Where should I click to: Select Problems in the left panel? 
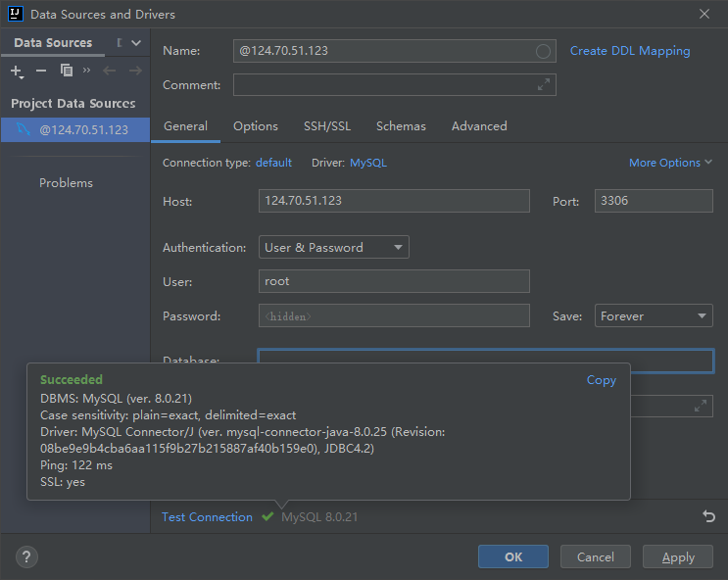[66, 183]
